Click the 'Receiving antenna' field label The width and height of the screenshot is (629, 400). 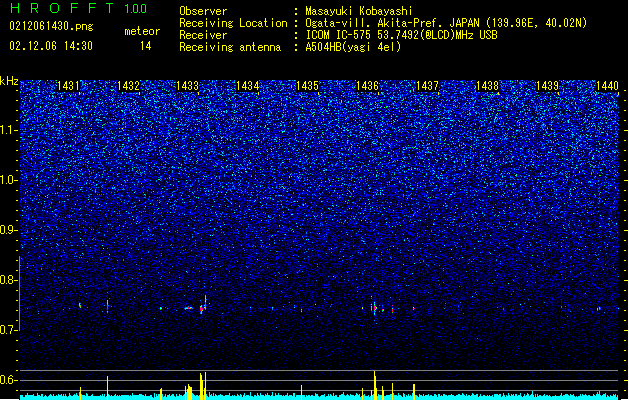[230, 47]
